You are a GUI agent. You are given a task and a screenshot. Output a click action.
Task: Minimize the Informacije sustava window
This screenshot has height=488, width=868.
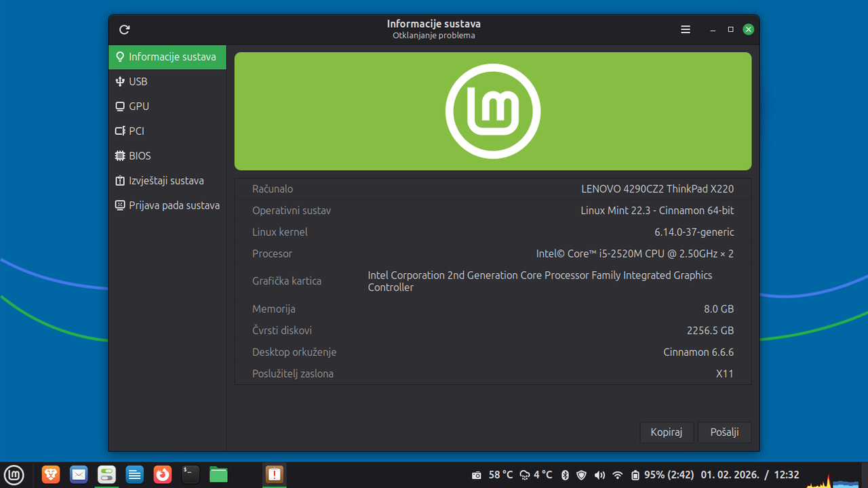click(713, 29)
